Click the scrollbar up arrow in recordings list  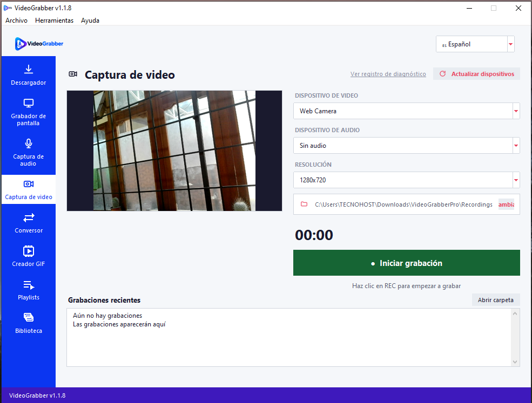(x=515, y=313)
